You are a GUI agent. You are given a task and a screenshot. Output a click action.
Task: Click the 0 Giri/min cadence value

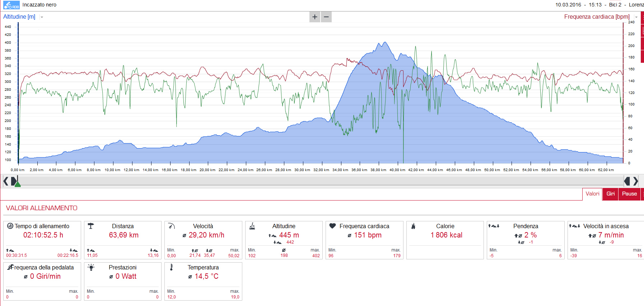tap(45, 276)
